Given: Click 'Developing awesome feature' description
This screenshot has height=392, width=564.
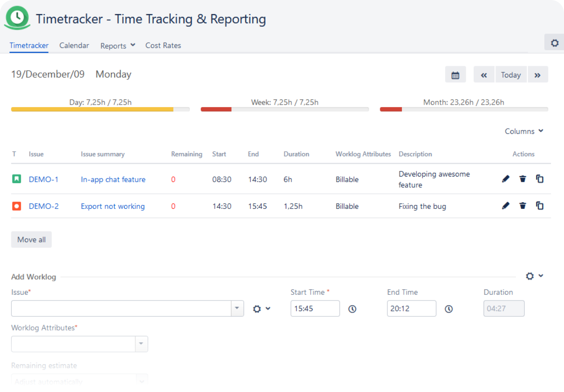Looking at the screenshot, I should click(434, 179).
